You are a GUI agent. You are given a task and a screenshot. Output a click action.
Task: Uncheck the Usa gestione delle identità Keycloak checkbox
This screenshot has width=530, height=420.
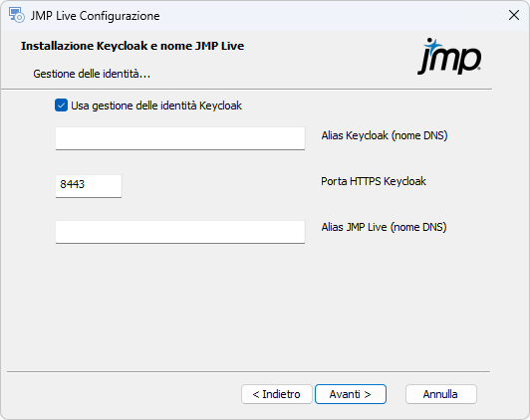pos(61,105)
